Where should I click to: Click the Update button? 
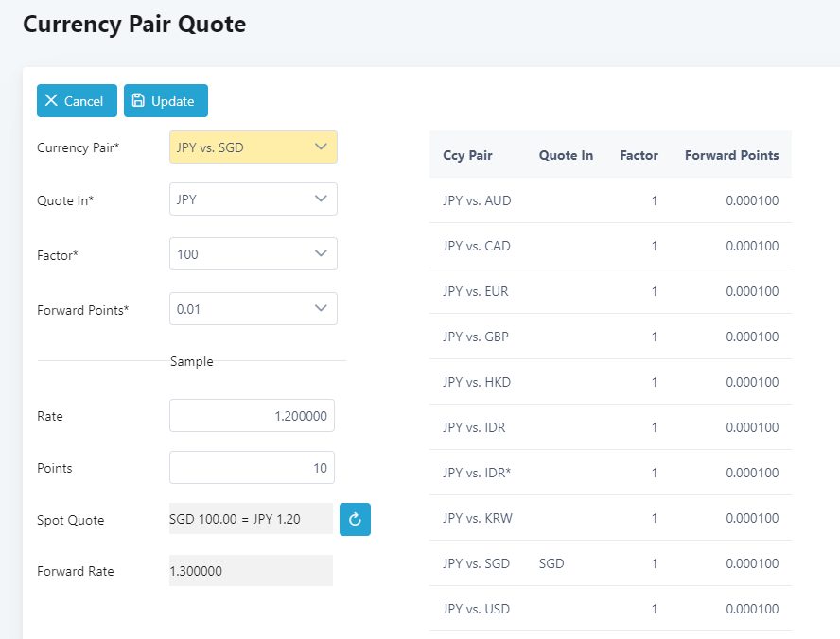166,101
